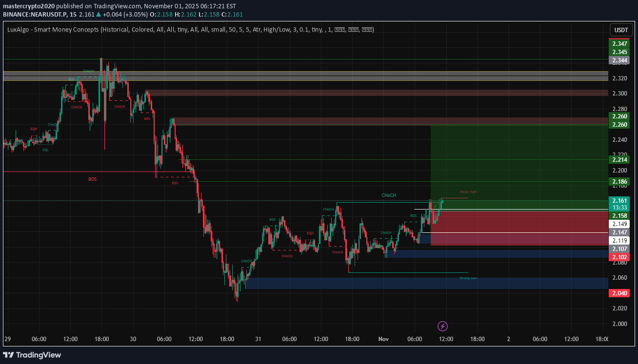Select the red 2.040 price level label
638x364 pixels.
619,293
